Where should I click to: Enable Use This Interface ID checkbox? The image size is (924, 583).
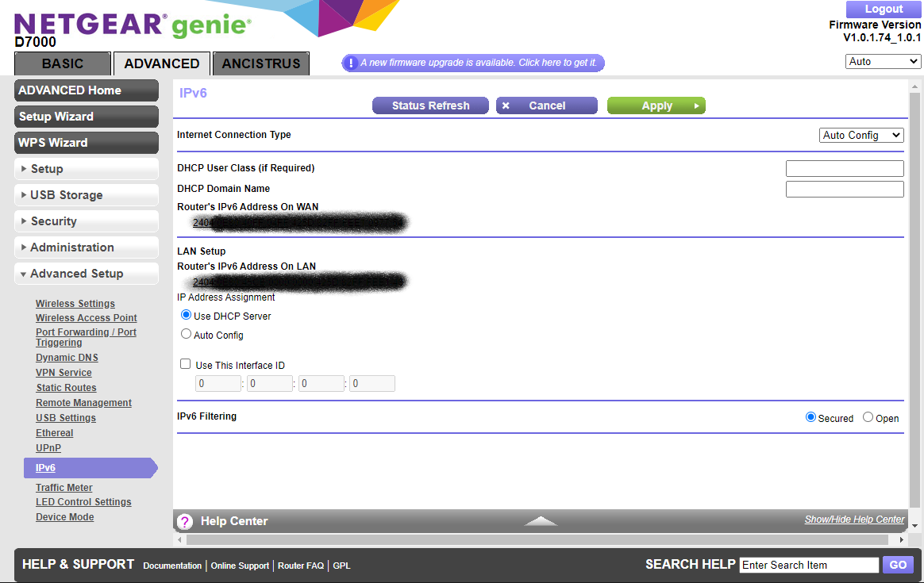click(186, 364)
